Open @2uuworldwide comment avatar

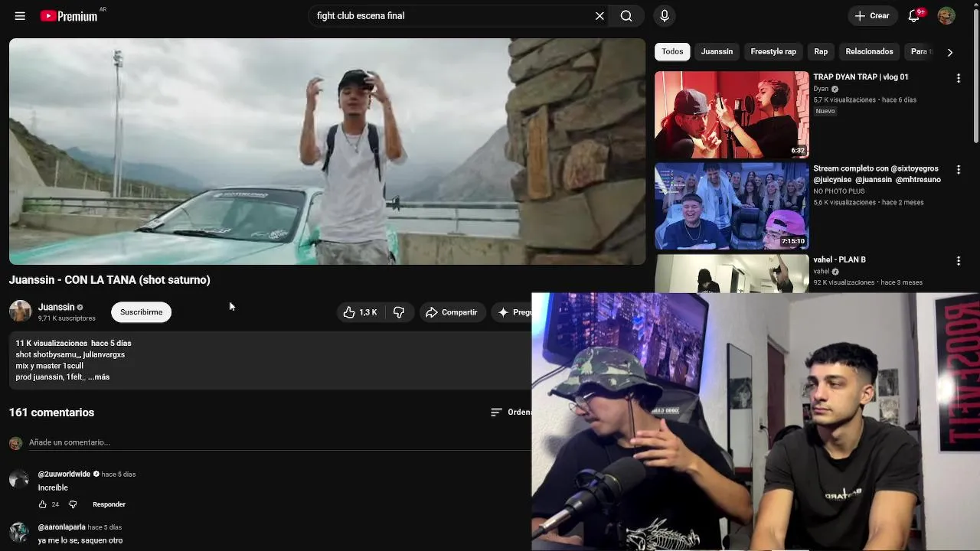coord(19,480)
